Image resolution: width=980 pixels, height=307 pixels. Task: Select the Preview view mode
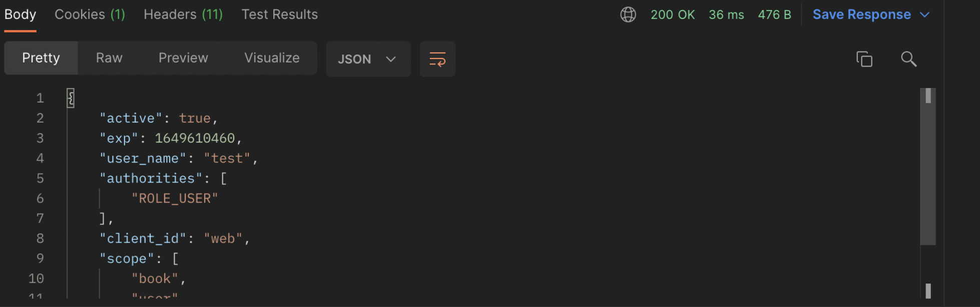(x=183, y=58)
